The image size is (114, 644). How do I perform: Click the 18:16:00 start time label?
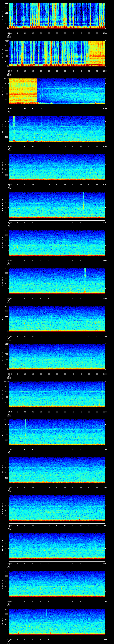pyautogui.click(x=9, y=109)
